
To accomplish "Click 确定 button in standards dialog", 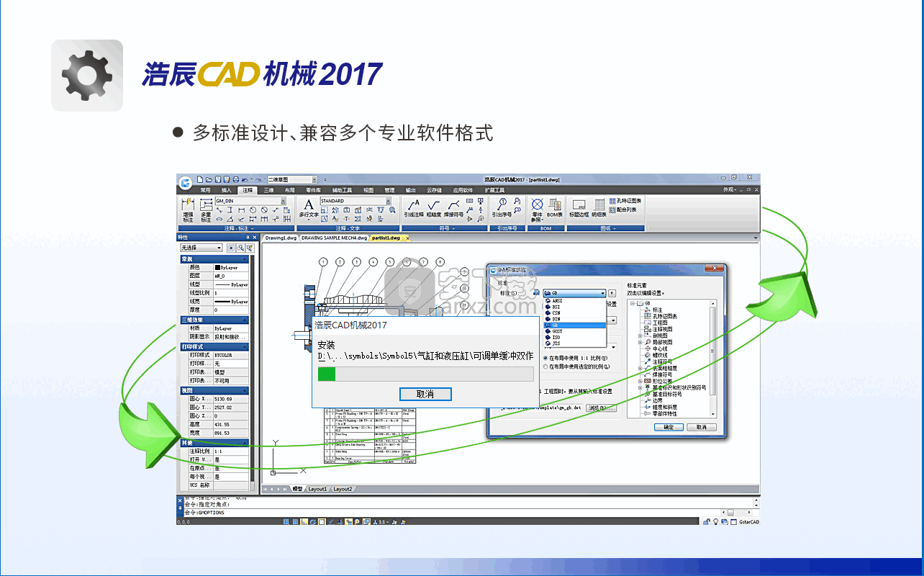I will coord(669,427).
